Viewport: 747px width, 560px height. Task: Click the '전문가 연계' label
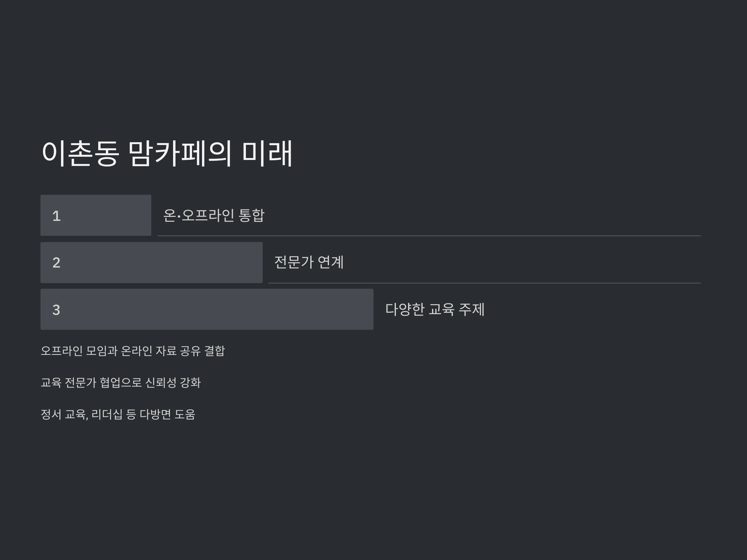(x=309, y=262)
